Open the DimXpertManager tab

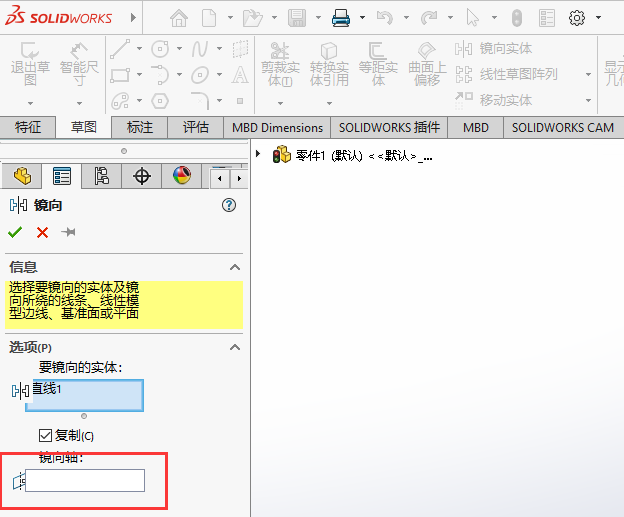pos(142,176)
